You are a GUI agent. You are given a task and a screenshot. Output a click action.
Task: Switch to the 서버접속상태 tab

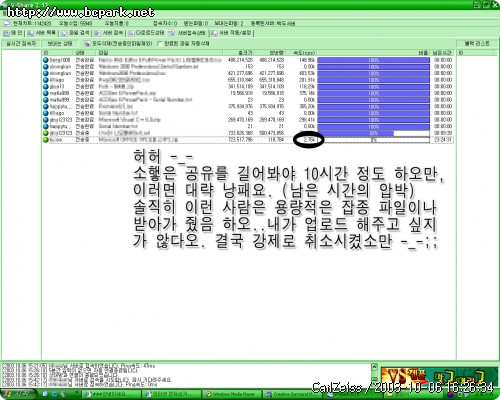point(187,33)
